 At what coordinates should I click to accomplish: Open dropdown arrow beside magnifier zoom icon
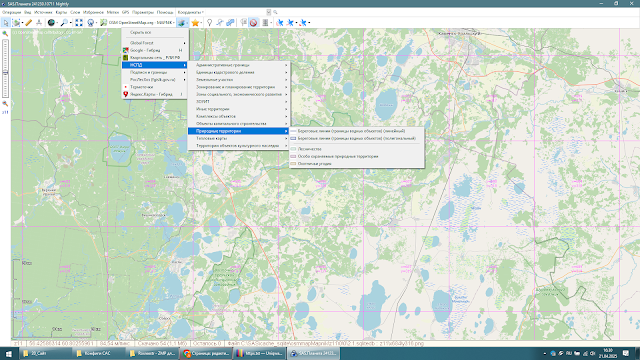tap(71, 23)
